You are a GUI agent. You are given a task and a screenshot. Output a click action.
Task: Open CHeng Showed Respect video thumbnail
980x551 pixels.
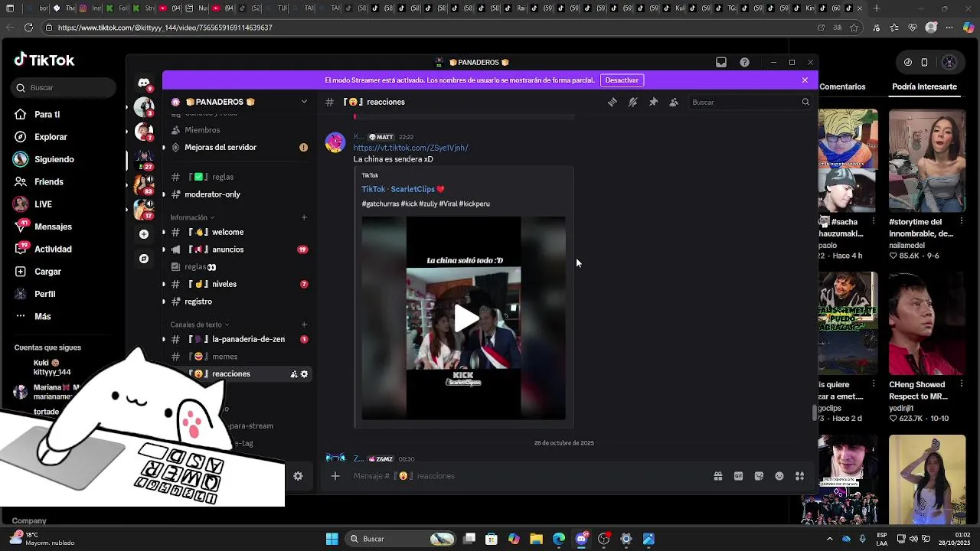[927, 323]
